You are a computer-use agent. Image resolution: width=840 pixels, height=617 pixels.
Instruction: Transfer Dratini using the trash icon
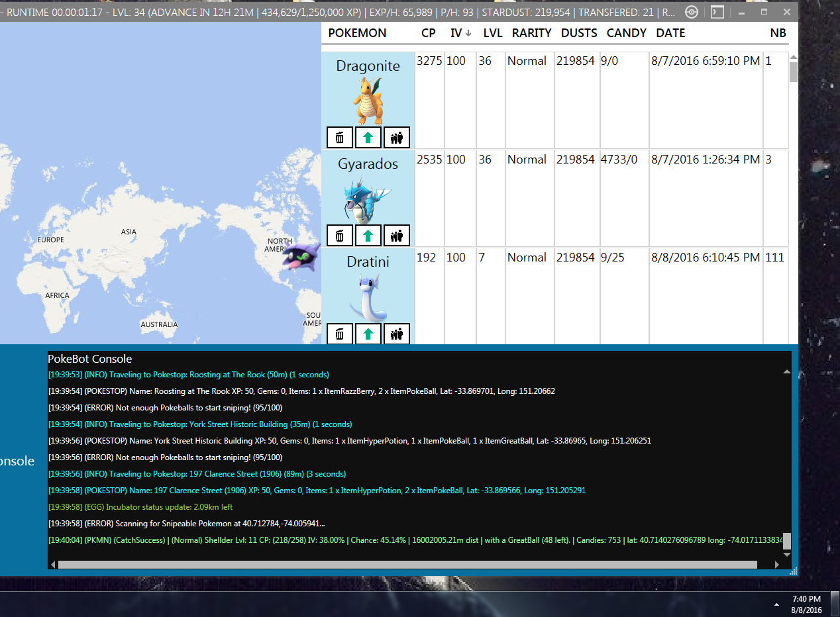tap(340, 334)
